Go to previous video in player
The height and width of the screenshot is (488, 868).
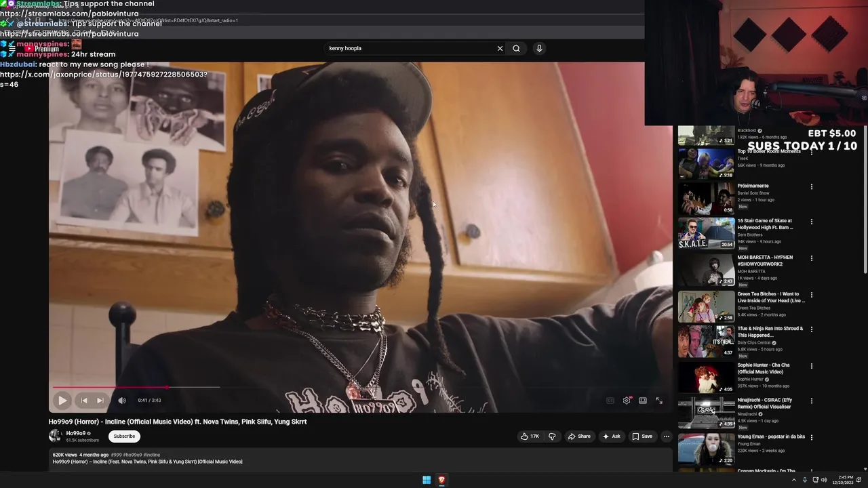[x=84, y=401]
